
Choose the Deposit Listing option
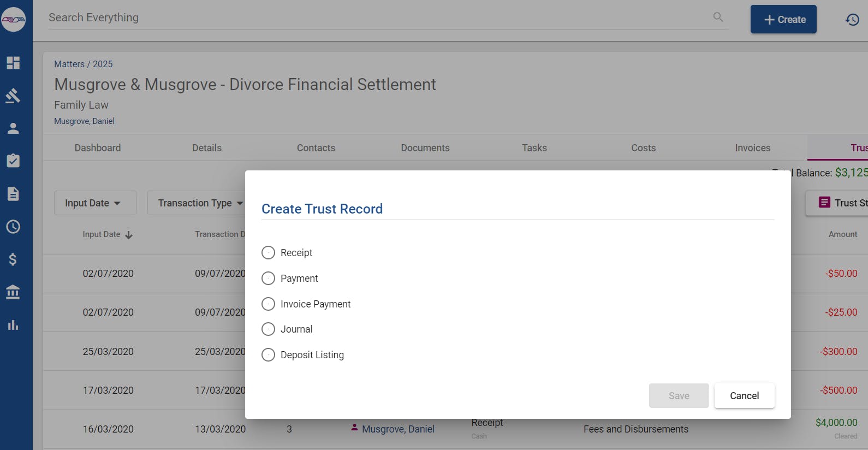(268, 355)
